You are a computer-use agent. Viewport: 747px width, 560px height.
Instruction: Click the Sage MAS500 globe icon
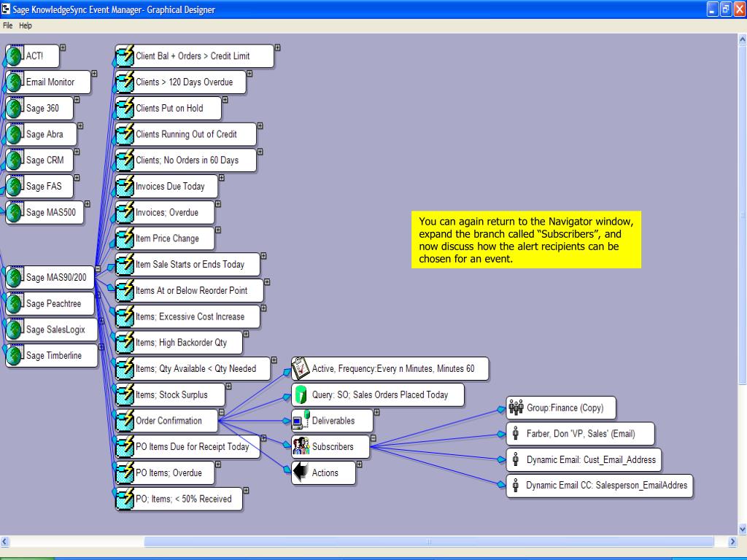[x=15, y=212]
